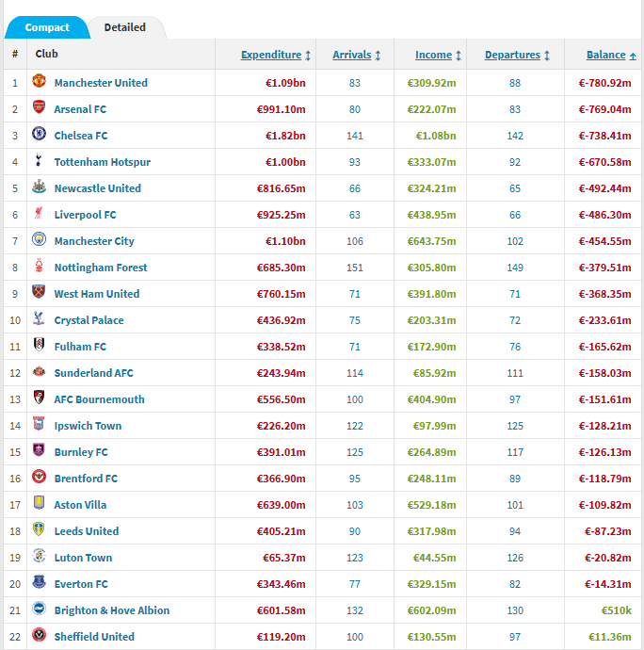The width and height of the screenshot is (644, 650).
Task: Open the Manchester City club link
Action: 94,241
